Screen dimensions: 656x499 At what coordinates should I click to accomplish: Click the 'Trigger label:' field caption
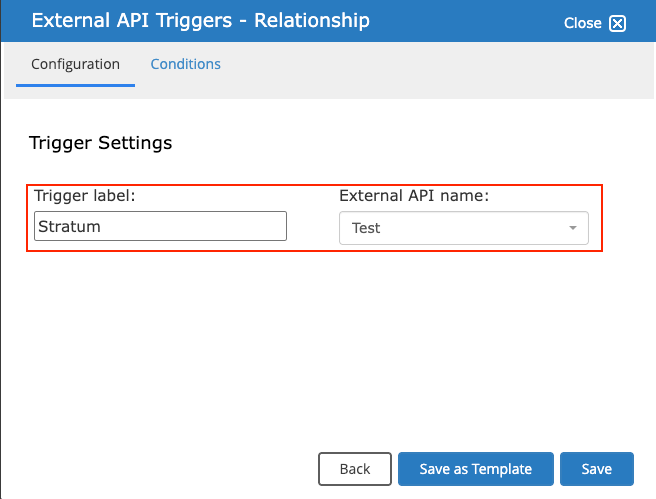tap(85, 195)
